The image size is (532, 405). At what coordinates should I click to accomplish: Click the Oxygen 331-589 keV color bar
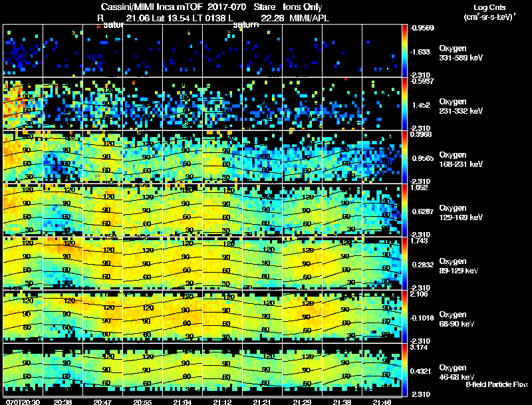404,51
